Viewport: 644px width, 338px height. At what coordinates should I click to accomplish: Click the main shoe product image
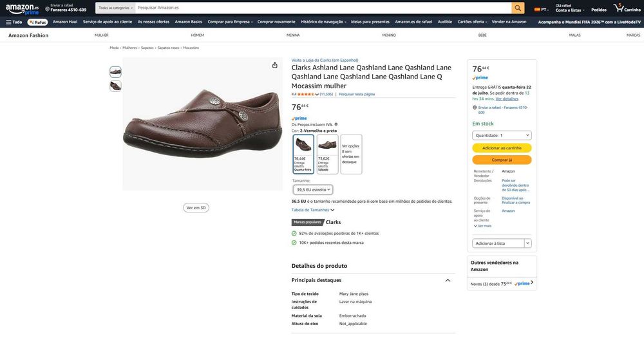(x=202, y=124)
